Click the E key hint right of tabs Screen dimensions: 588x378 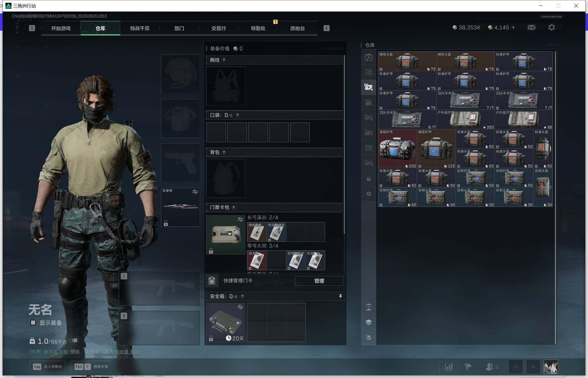[326, 28]
